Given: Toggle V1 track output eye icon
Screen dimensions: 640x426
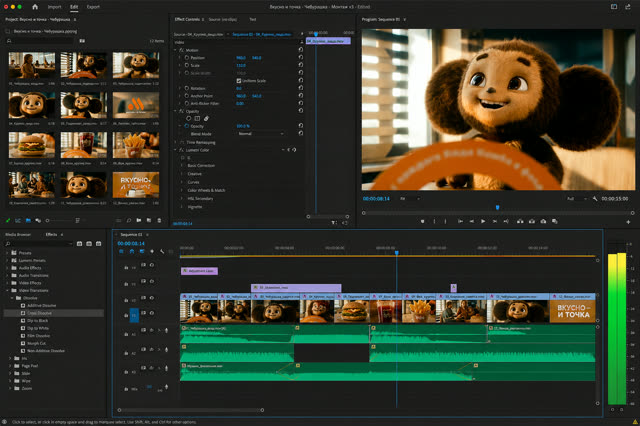Looking at the screenshot, I should click(x=152, y=313).
